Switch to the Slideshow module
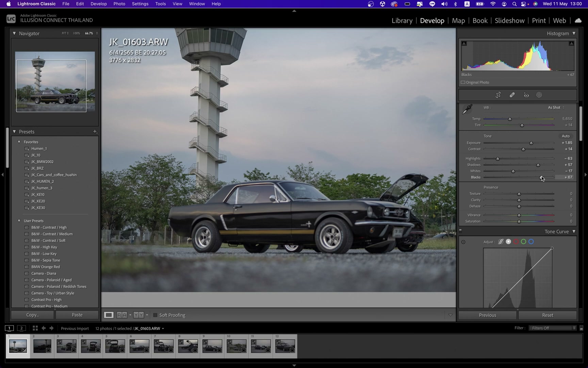 (x=509, y=20)
